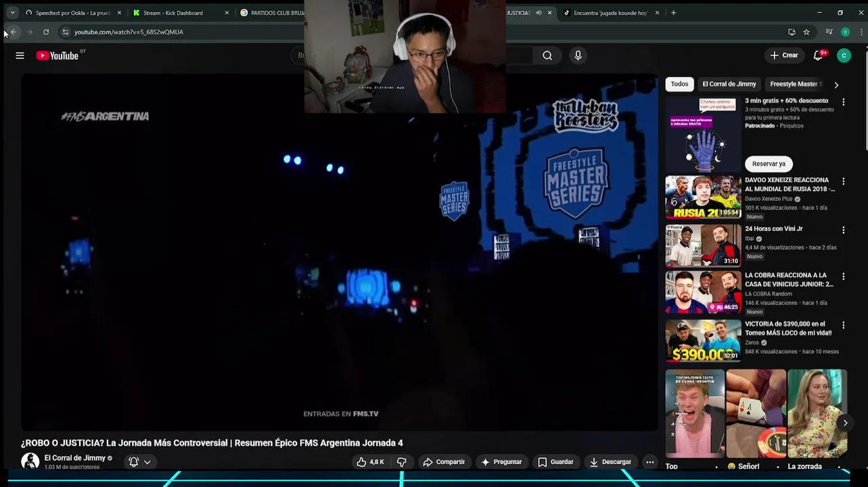
Task: Close the Kick Dashboard tab
Action: [227, 13]
